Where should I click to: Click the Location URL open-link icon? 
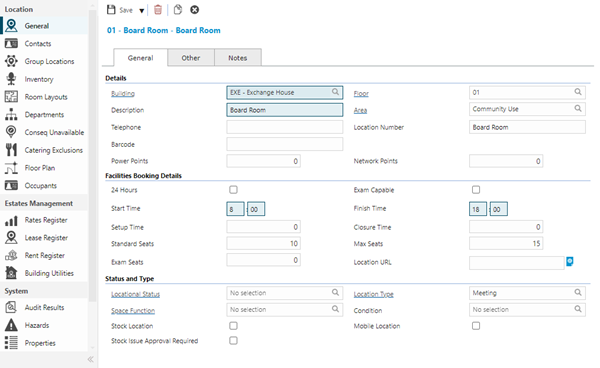click(570, 262)
